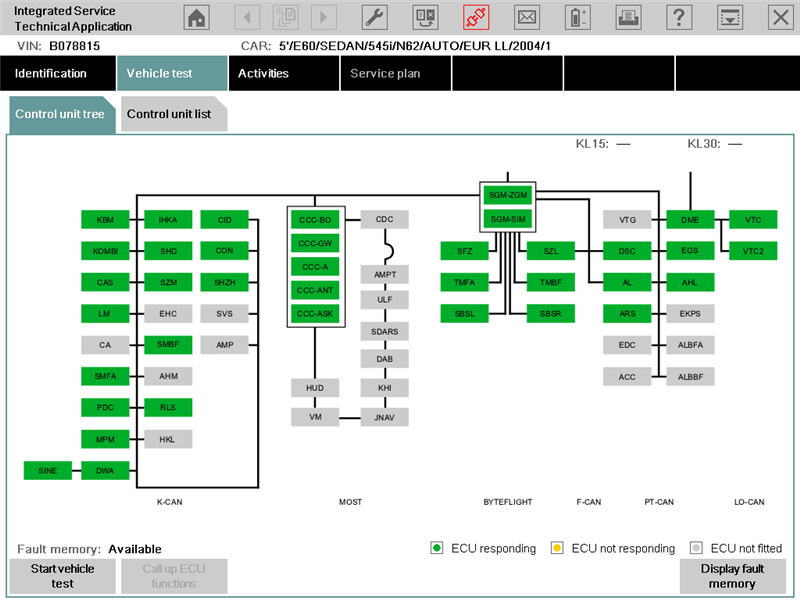The image size is (800, 600).
Task: Select the SINE control unit
Action: click(x=47, y=470)
